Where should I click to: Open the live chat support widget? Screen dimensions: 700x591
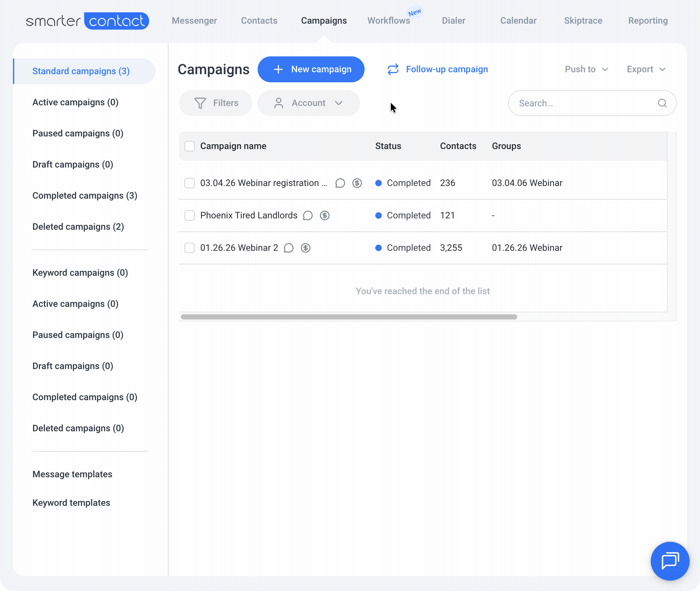click(x=670, y=561)
